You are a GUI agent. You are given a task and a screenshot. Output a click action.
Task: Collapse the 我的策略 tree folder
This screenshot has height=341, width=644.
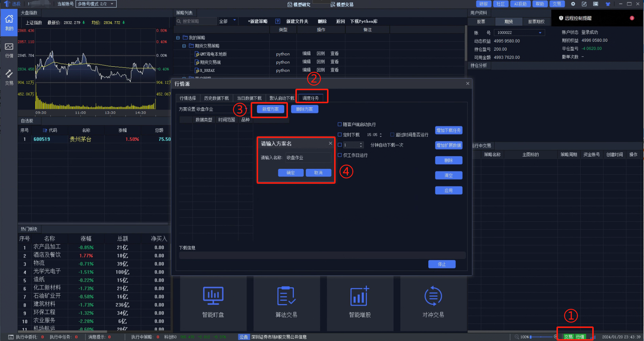point(178,38)
